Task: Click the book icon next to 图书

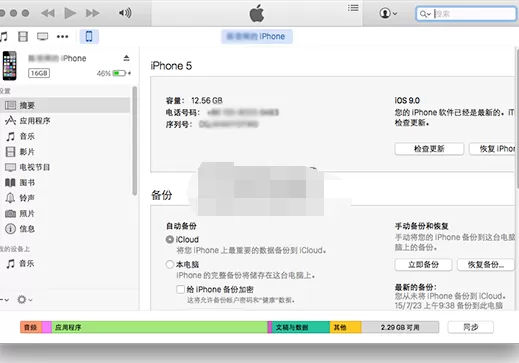Action: pos(10,182)
